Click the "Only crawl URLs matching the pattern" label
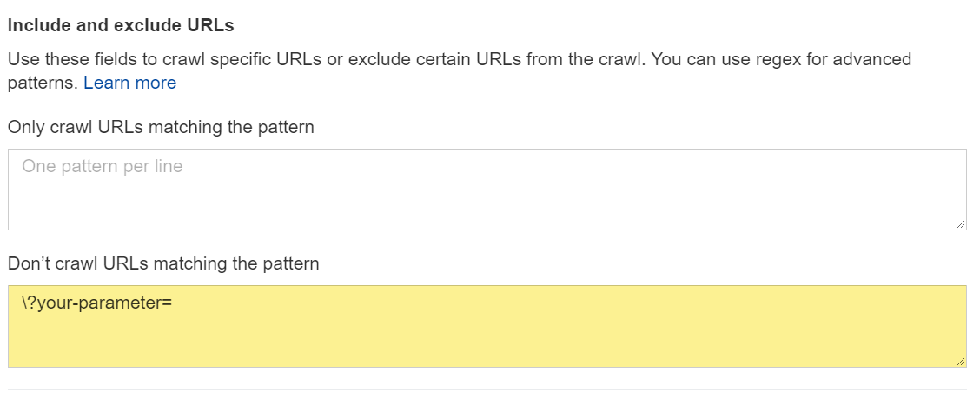This screenshot has height=393, width=980. 161,128
